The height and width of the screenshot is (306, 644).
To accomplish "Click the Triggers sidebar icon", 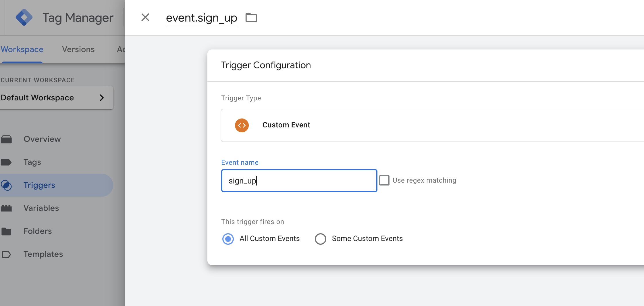I will click(6, 185).
